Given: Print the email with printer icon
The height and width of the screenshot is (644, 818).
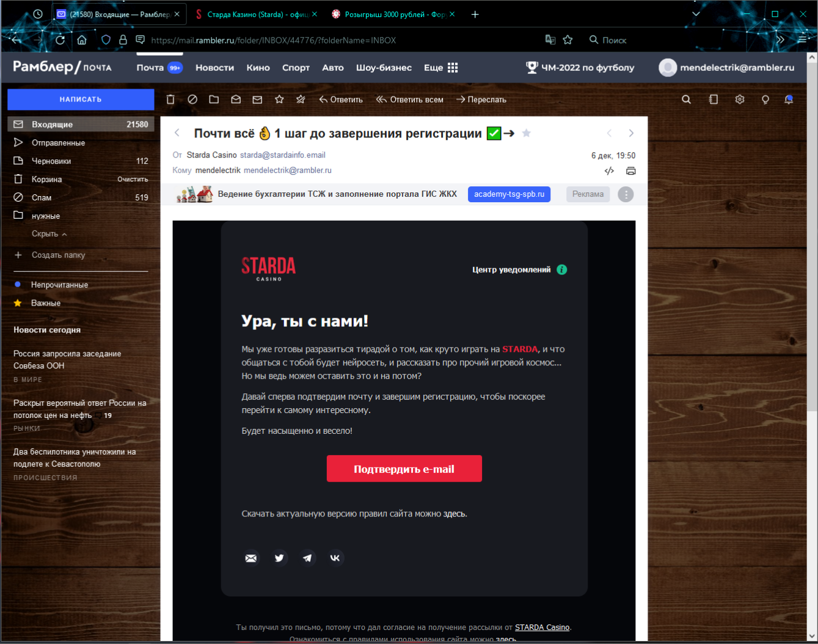Looking at the screenshot, I should coord(631,171).
